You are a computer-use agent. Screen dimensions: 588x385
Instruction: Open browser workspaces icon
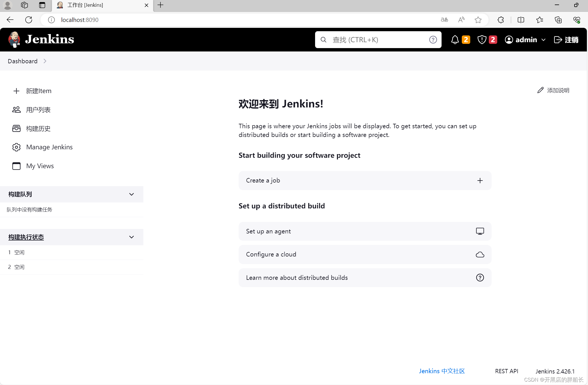(25, 5)
